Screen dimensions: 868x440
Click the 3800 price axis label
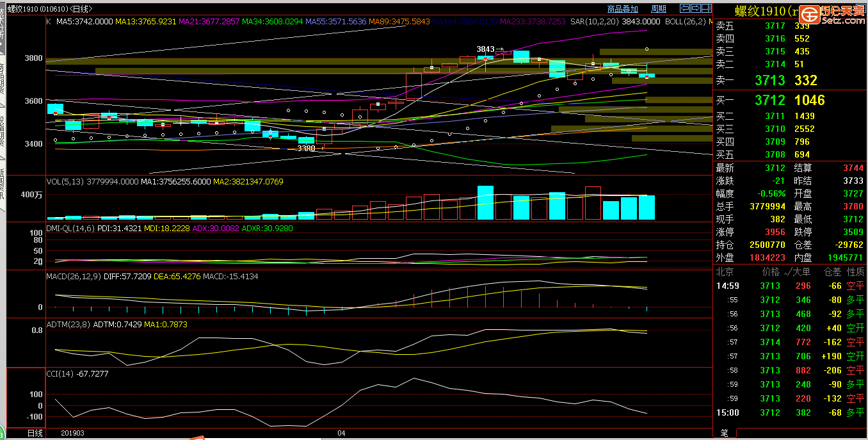(x=34, y=58)
